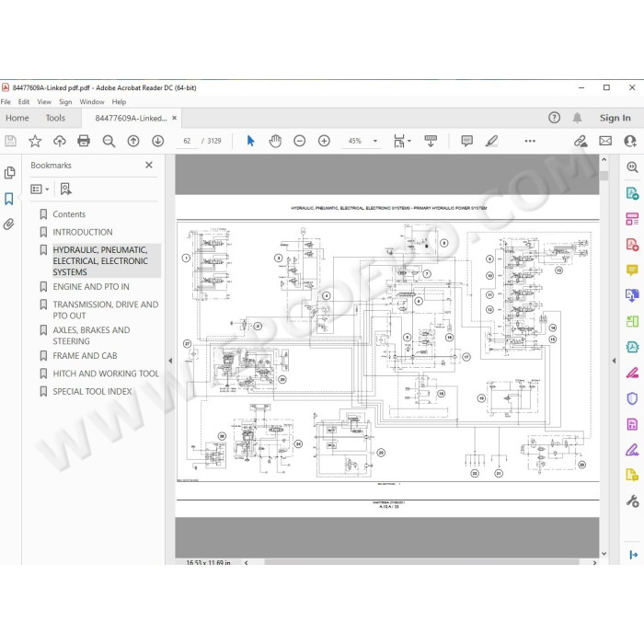
Task: Click the Zoom out minus icon
Action: click(299, 141)
